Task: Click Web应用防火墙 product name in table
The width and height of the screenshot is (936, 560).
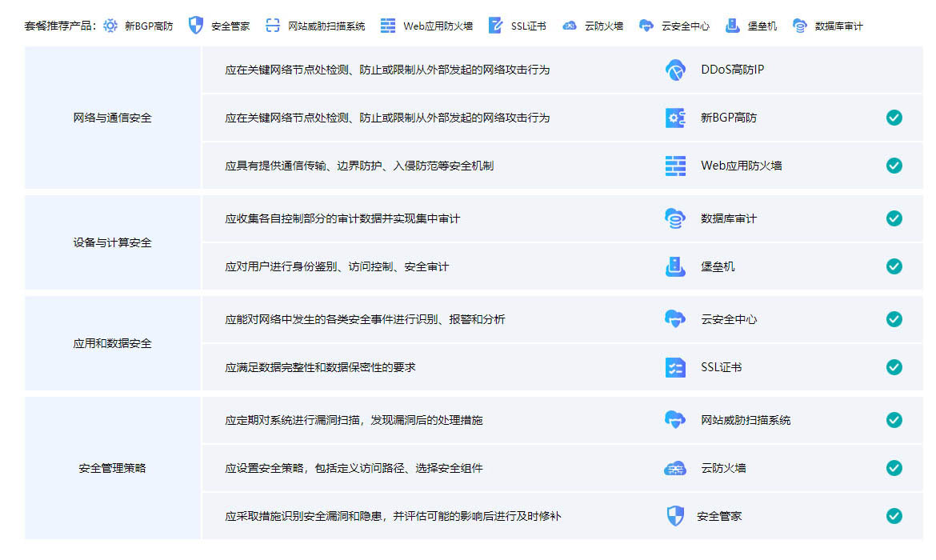Action: tap(742, 166)
